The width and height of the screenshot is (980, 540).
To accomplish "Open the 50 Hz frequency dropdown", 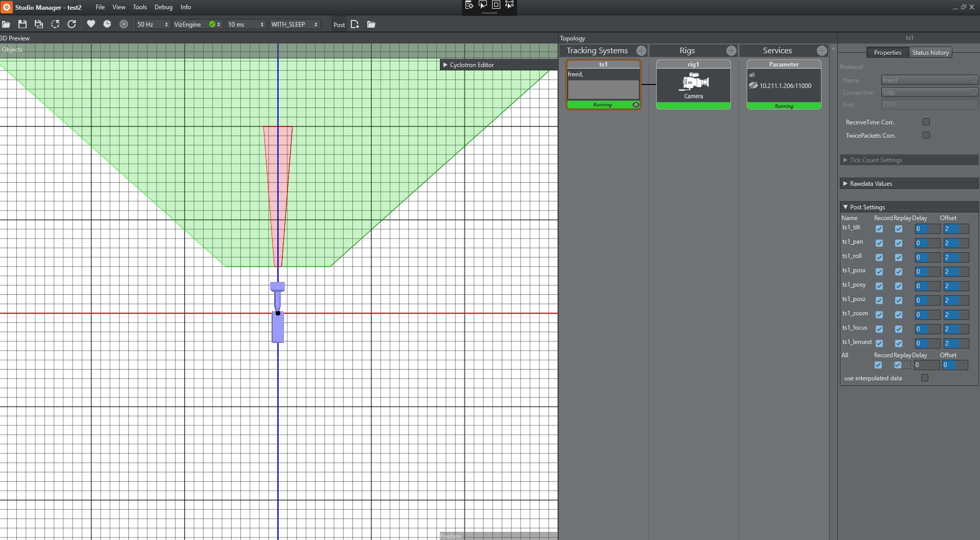I will (152, 24).
